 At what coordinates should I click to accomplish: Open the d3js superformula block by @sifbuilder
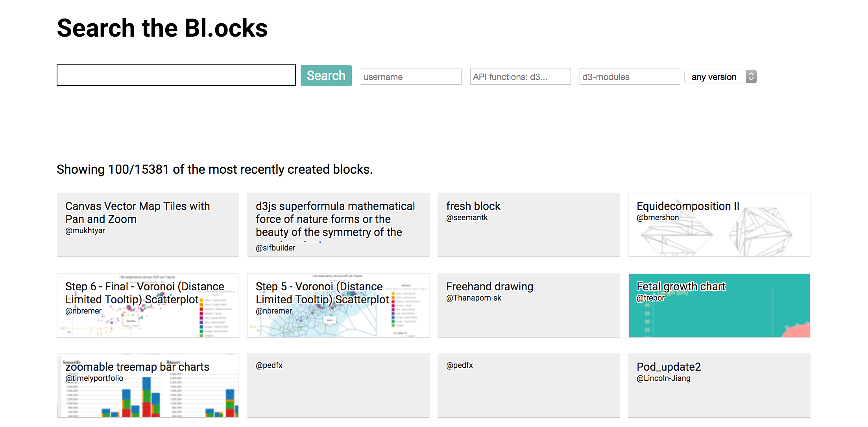[338, 225]
